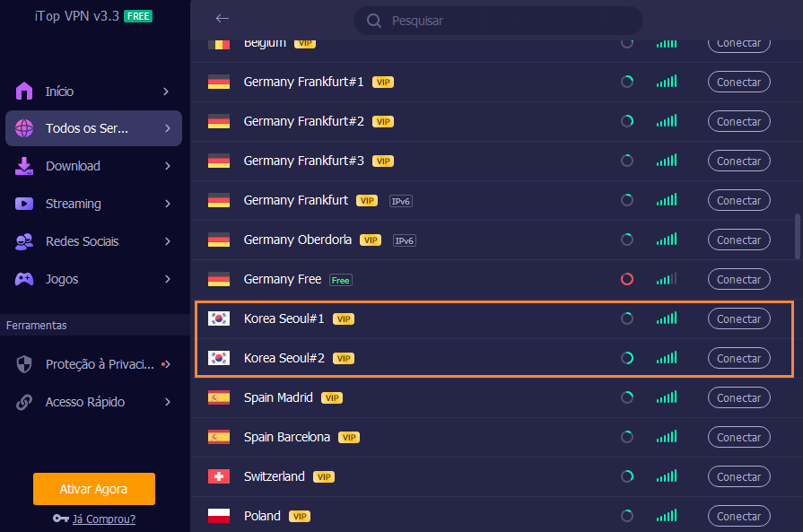Click the server list scrollbar thumb

[x=798, y=237]
